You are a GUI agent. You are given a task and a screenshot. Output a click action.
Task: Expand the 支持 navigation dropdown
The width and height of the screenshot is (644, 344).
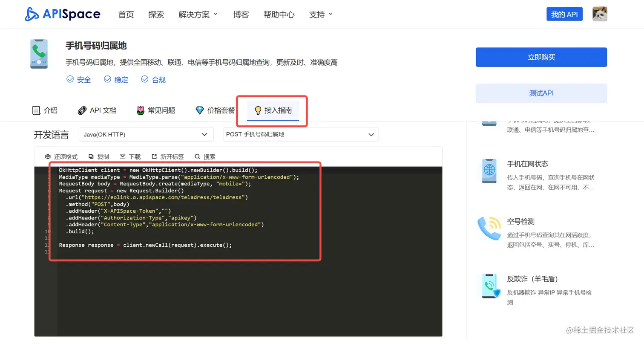coord(321,14)
